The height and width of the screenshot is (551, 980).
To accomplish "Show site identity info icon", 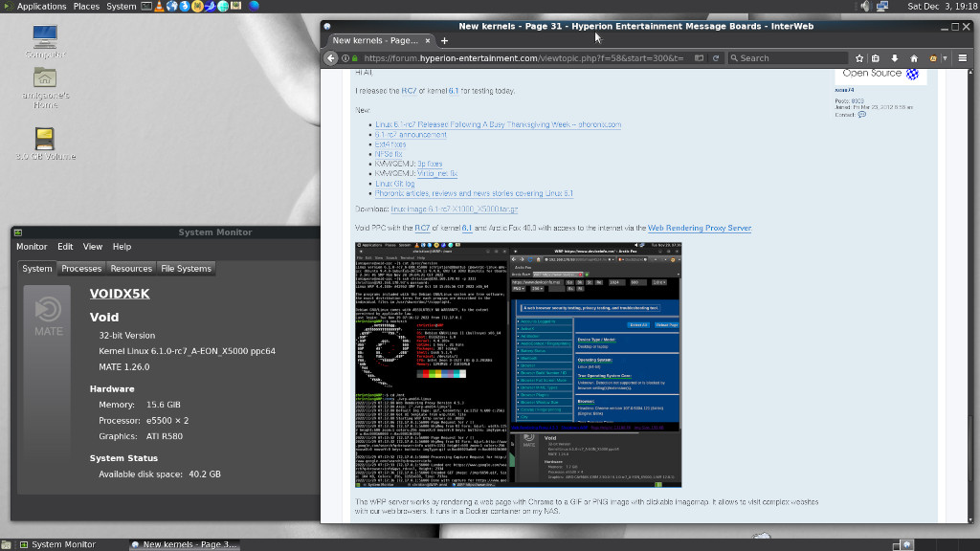I will click(345, 58).
